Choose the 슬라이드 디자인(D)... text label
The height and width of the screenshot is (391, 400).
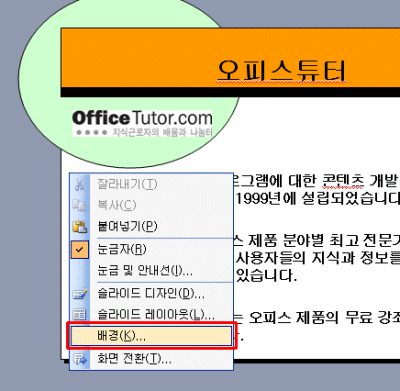pyautogui.click(x=151, y=293)
